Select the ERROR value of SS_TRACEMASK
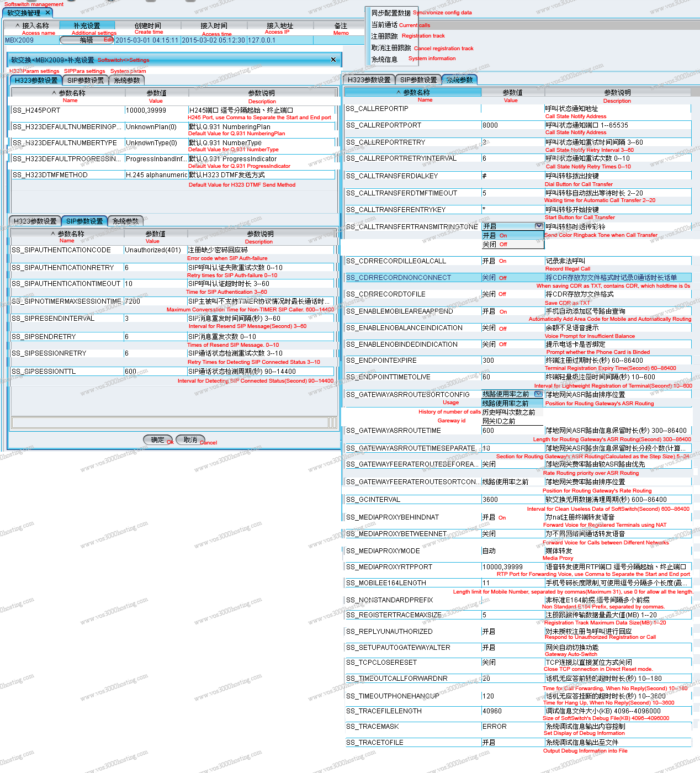 tap(513, 727)
